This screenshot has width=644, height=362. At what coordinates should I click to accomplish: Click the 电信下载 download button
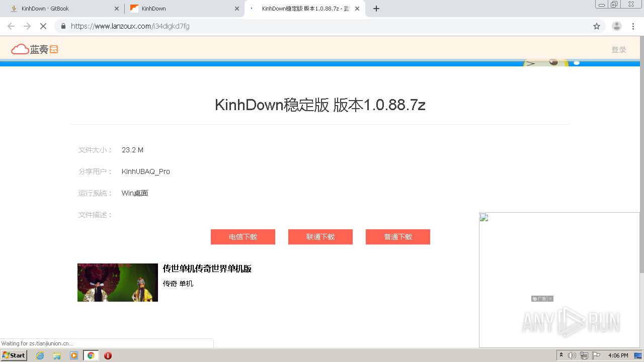[x=243, y=237]
